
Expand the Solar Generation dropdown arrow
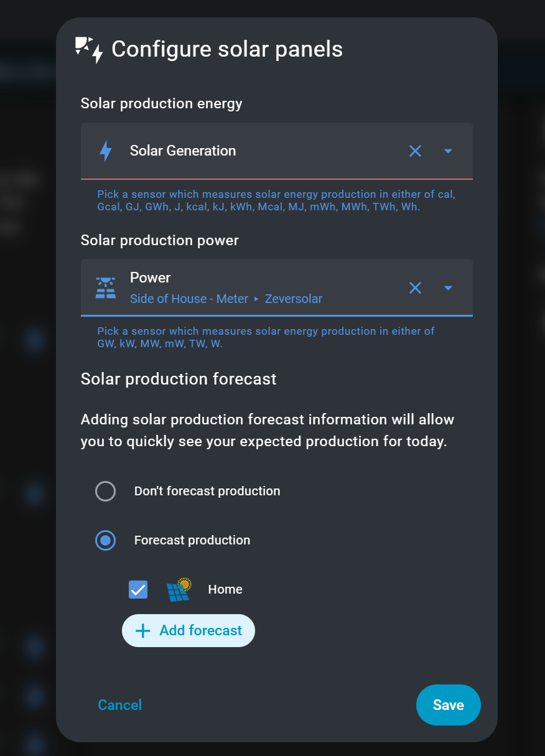point(448,151)
